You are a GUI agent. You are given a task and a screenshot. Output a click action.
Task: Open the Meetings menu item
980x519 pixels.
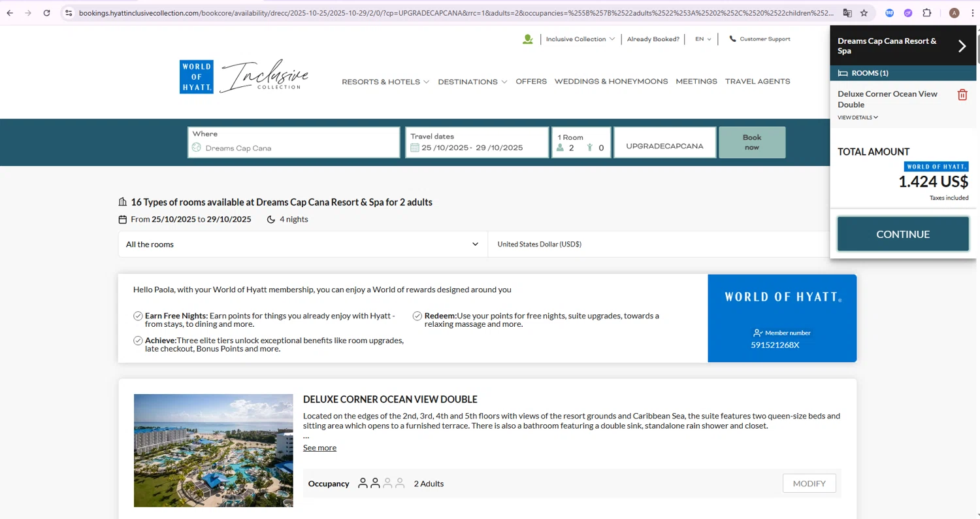(696, 82)
